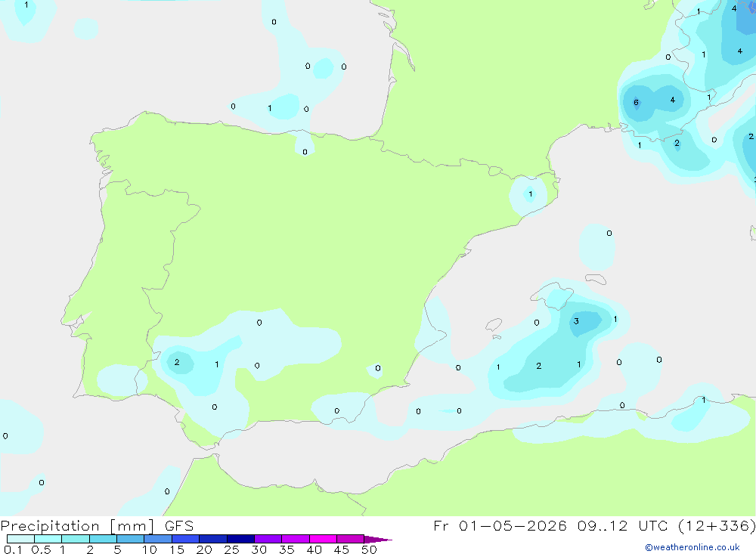
Task: Click the 0.1–0.5 mm legend color swatch
Action: [20, 539]
